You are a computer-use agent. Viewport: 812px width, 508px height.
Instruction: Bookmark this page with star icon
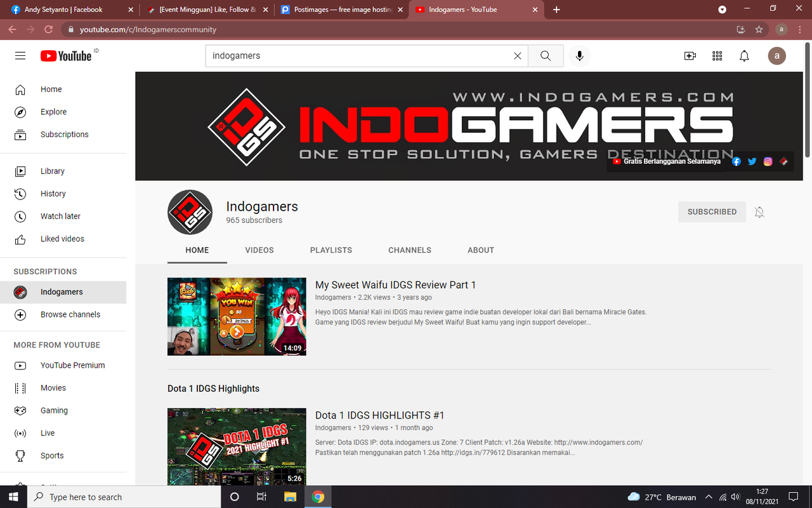click(759, 29)
